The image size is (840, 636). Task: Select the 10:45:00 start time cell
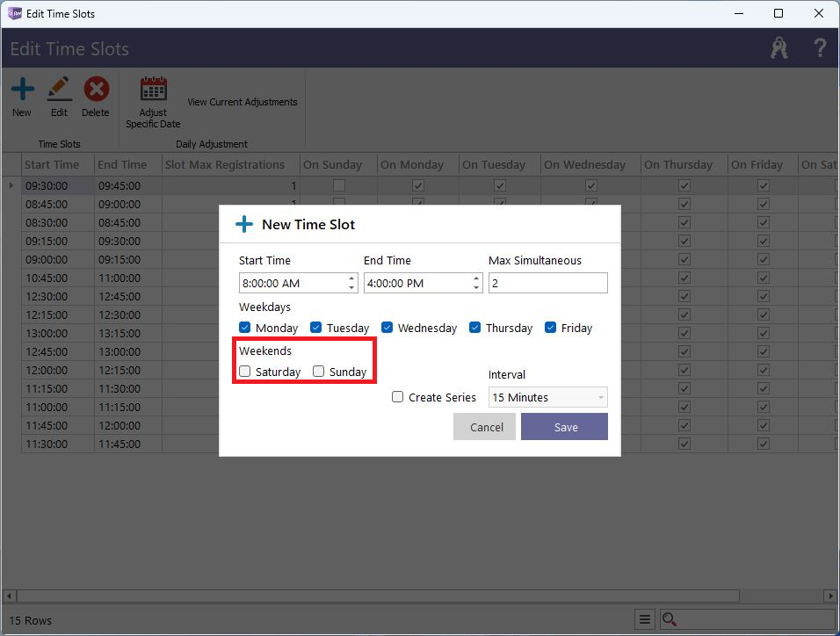58,278
